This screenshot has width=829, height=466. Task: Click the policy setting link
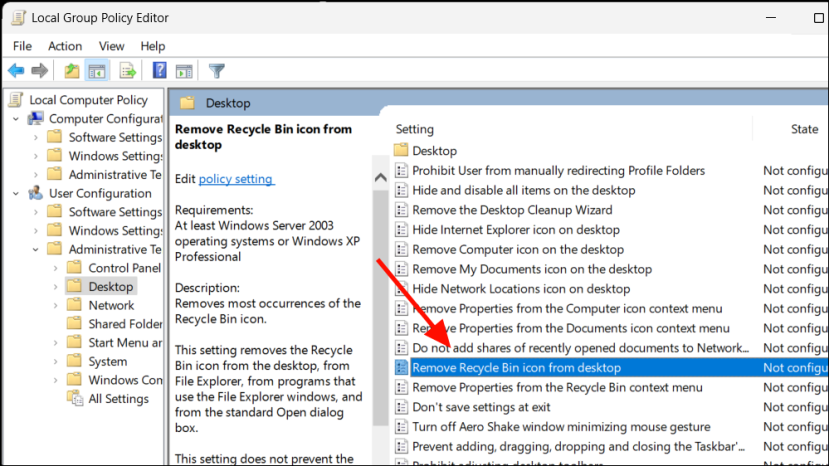pos(236,179)
